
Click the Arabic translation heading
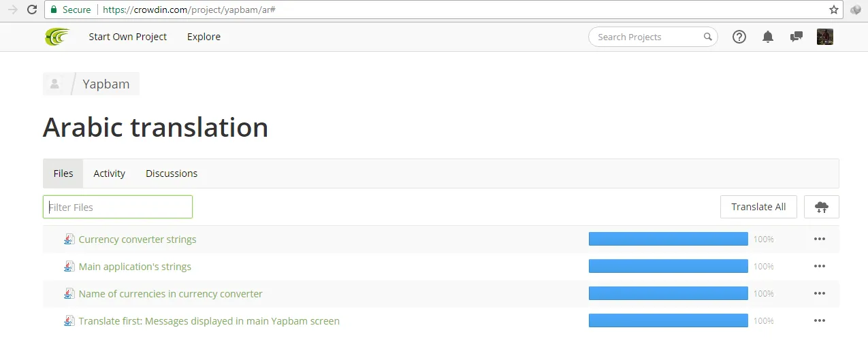click(x=156, y=127)
